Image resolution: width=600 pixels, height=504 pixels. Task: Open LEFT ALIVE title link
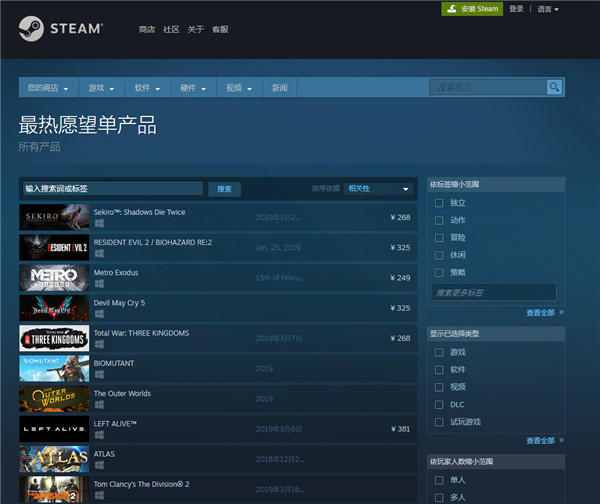pyautogui.click(x=115, y=424)
